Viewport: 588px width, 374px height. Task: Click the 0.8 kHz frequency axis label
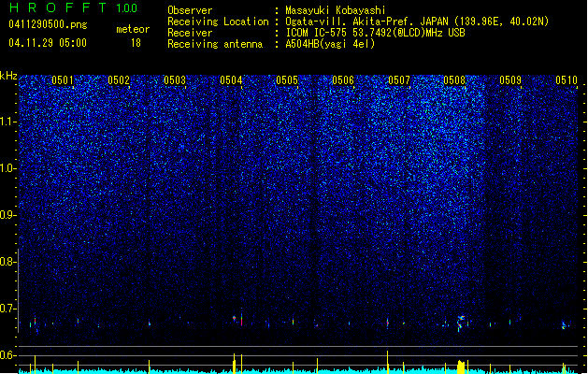(x=7, y=262)
